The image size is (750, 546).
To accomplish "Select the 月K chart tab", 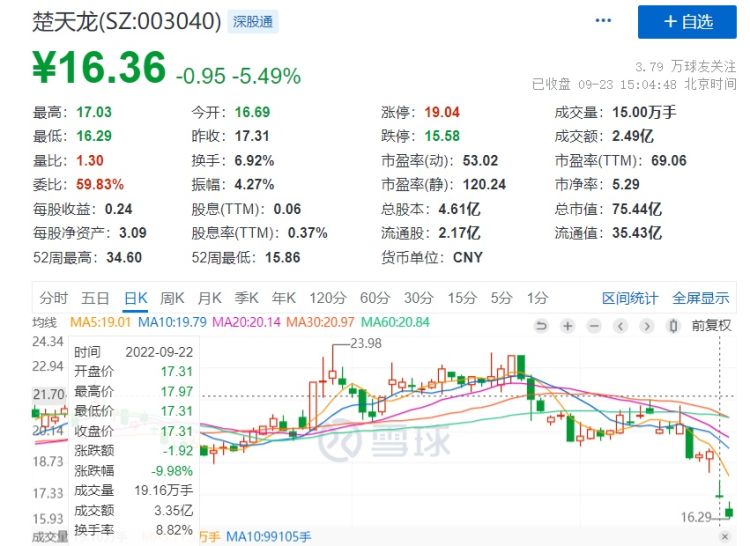I will point(210,298).
